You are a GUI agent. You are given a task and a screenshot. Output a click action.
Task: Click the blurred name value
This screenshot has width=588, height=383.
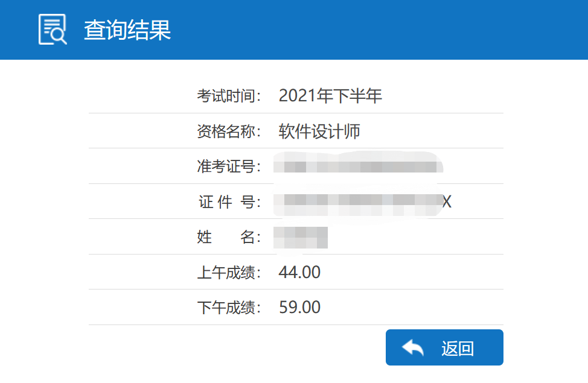(301, 237)
